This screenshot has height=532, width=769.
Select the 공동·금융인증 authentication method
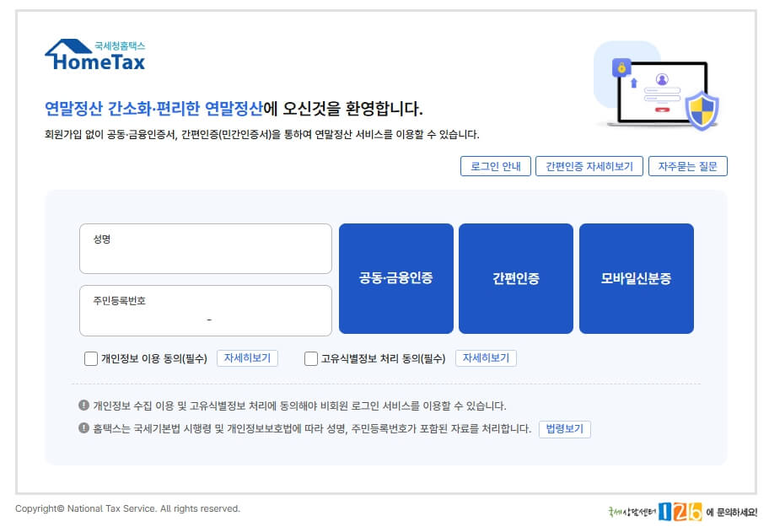(395, 278)
